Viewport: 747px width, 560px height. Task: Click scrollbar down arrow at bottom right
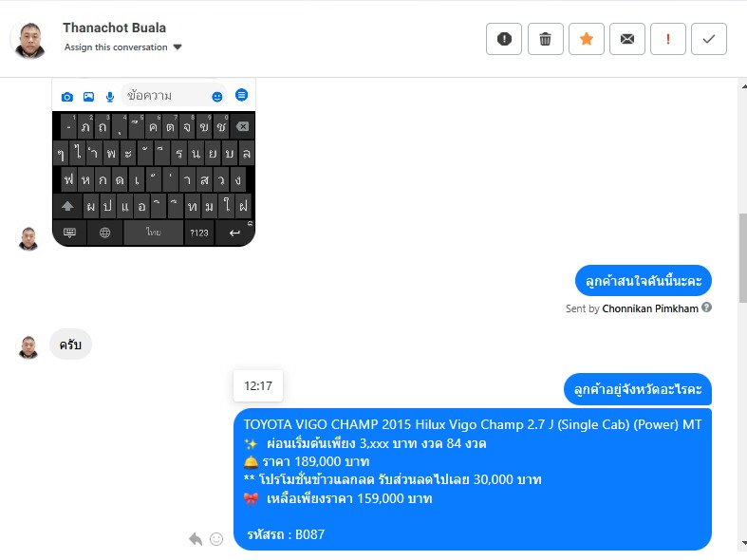click(x=743, y=543)
